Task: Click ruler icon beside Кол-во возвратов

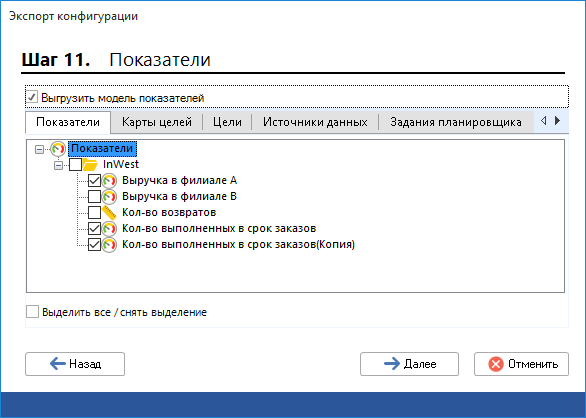Action: 109,213
